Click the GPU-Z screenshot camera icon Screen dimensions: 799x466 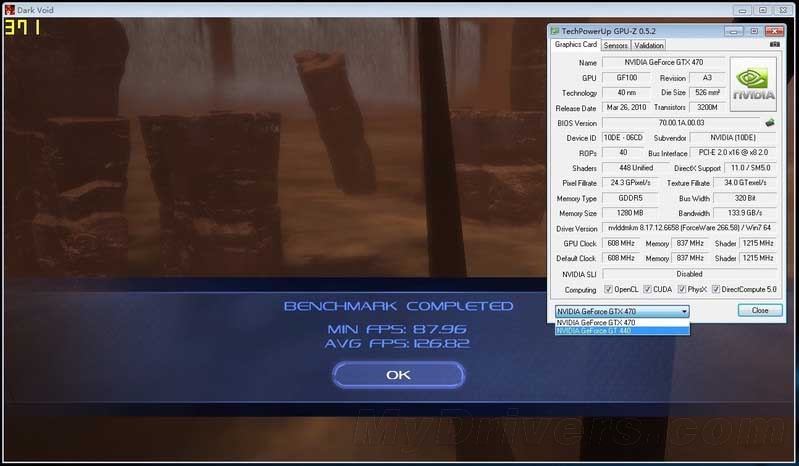click(775, 44)
